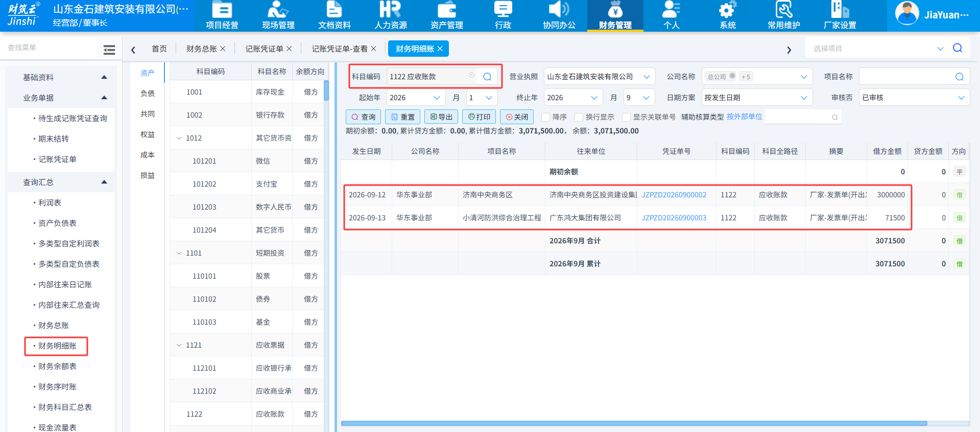Open the 终止 month 9 dropdown
The image size is (980, 432).
tap(639, 98)
